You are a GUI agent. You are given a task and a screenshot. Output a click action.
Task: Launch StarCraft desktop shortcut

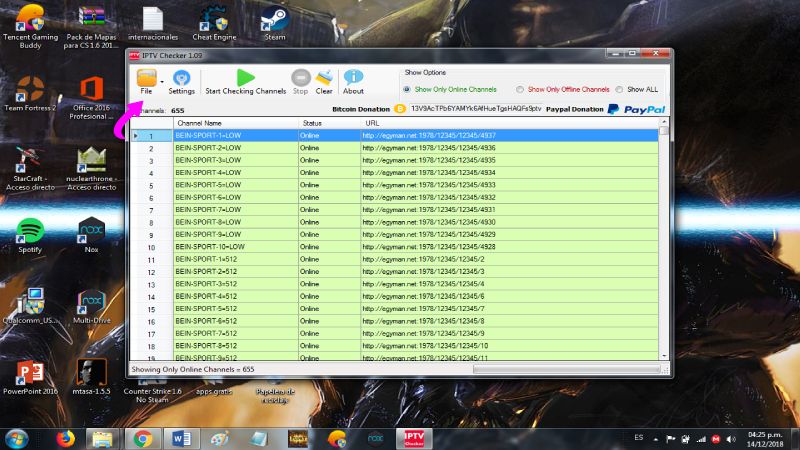[30, 169]
